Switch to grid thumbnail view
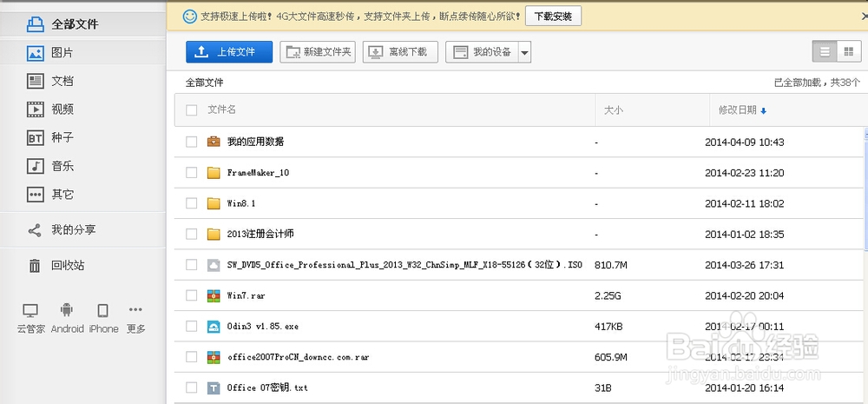This screenshot has width=868, height=404. [849, 51]
